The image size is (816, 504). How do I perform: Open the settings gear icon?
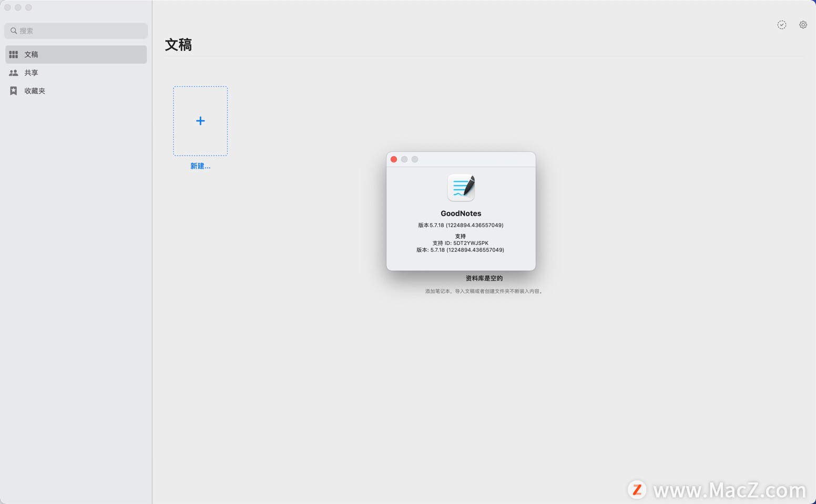(803, 25)
